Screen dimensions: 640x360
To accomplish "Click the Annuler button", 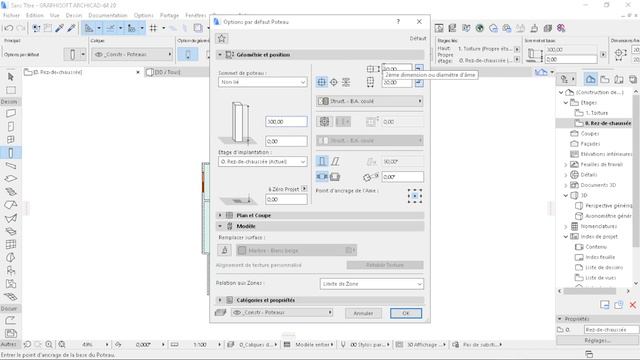I will [x=363, y=313].
